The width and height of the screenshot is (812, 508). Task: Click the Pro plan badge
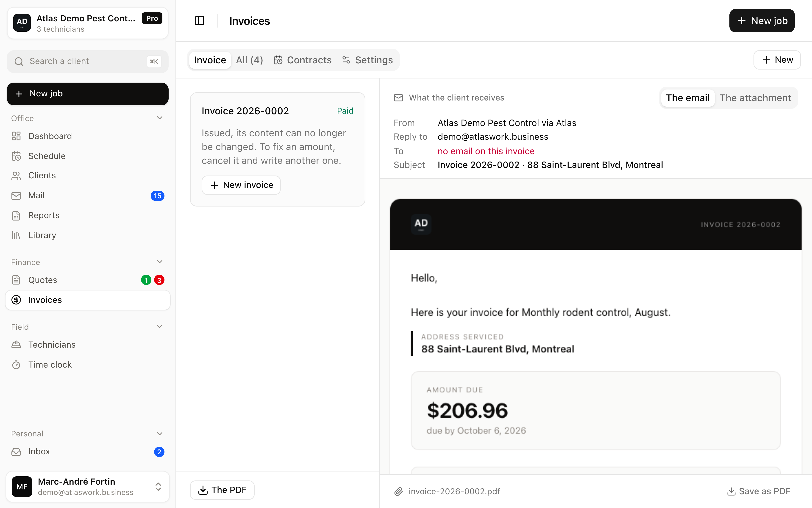[152, 19]
